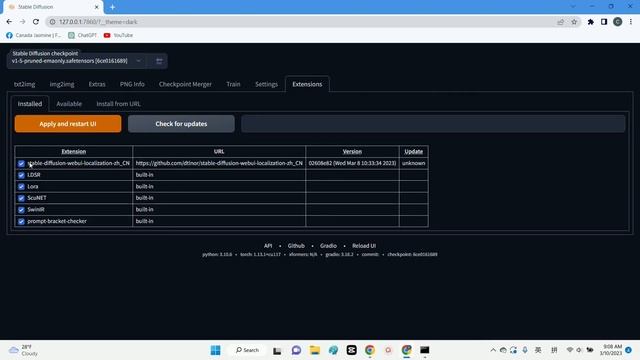This screenshot has height=360, width=640.
Task: Click the checkpoint refresh icon button
Action: (159, 61)
